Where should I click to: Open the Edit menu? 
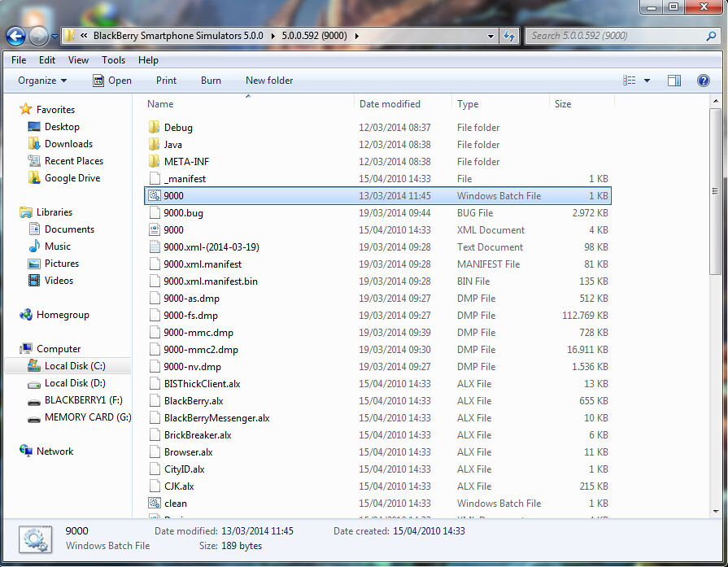click(47, 60)
